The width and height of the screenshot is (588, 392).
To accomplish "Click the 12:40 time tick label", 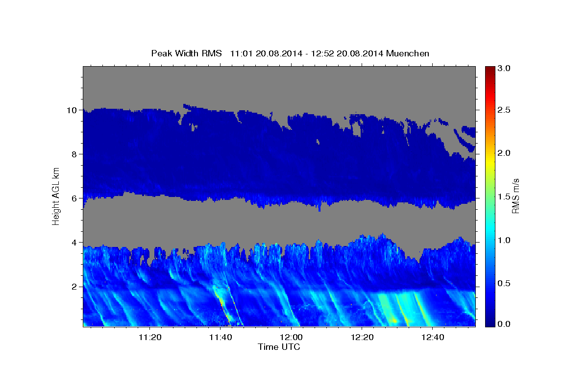I will pyautogui.click(x=432, y=337).
